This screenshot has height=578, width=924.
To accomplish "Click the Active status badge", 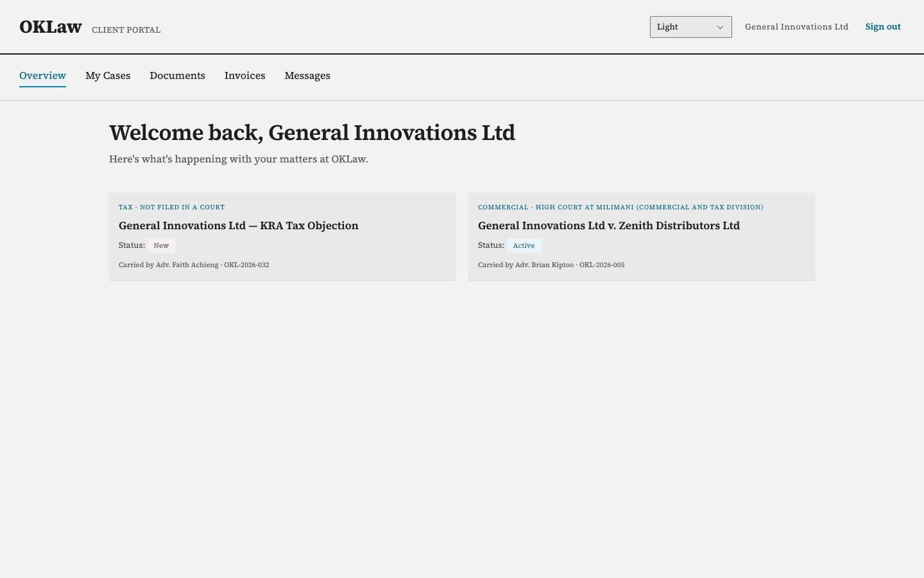I will click(524, 245).
